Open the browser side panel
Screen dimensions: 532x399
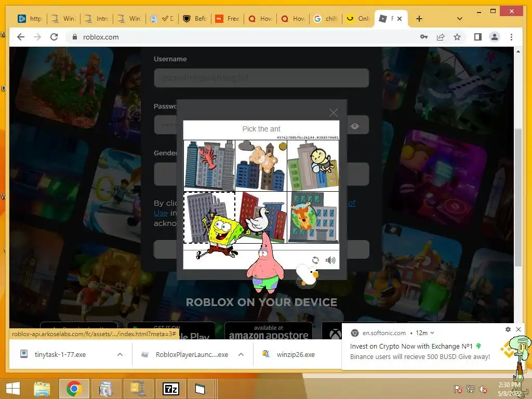click(x=478, y=37)
